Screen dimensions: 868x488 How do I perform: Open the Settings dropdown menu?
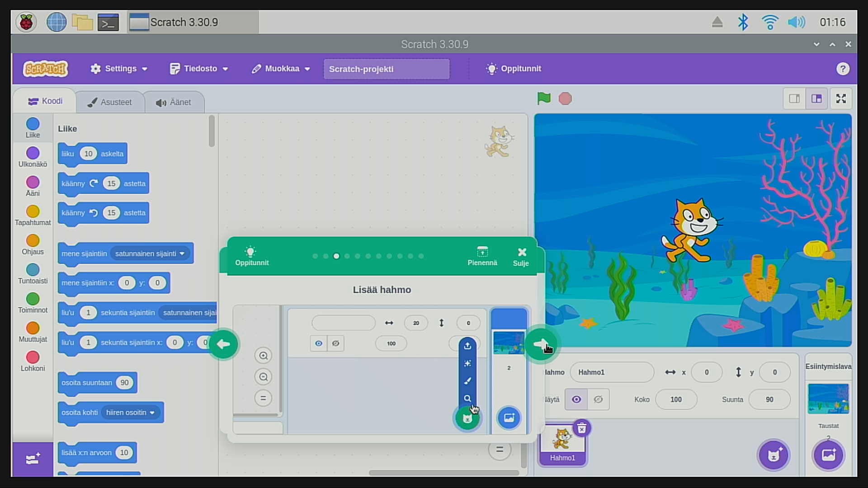[119, 69]
